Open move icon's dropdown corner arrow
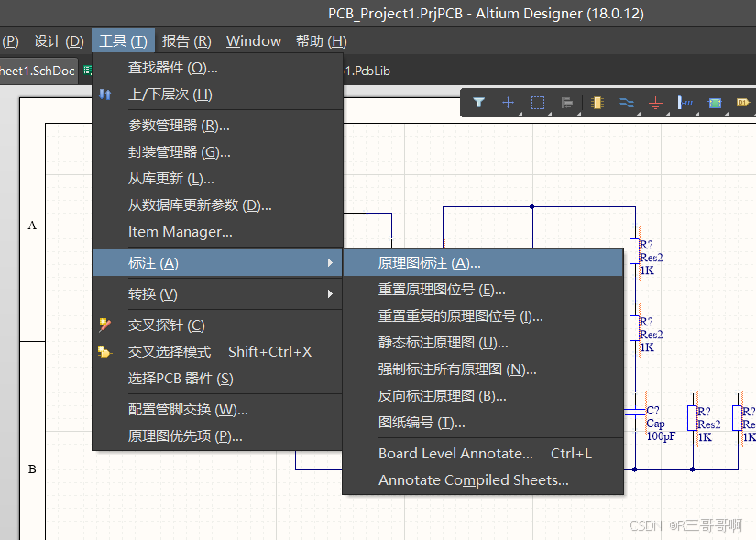 [520, 114]
